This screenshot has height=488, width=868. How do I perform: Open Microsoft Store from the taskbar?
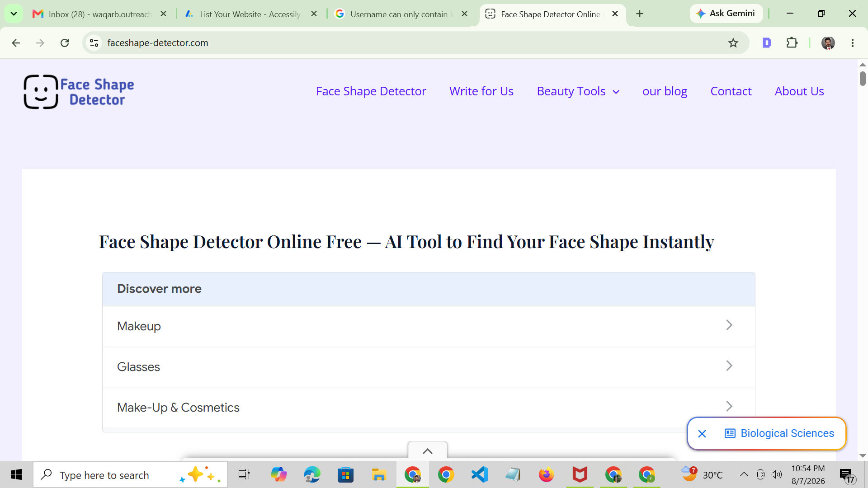pyautogui.click(x=345, y=474)
